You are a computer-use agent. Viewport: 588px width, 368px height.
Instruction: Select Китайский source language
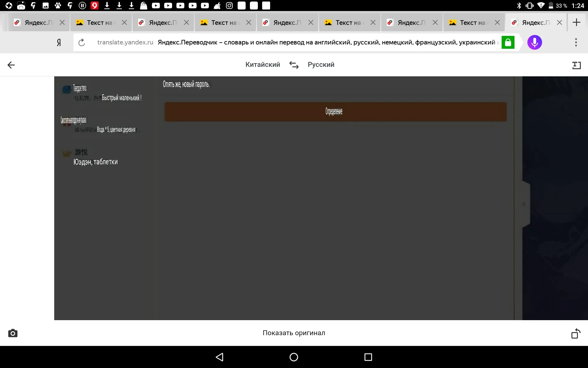[263, 65]
